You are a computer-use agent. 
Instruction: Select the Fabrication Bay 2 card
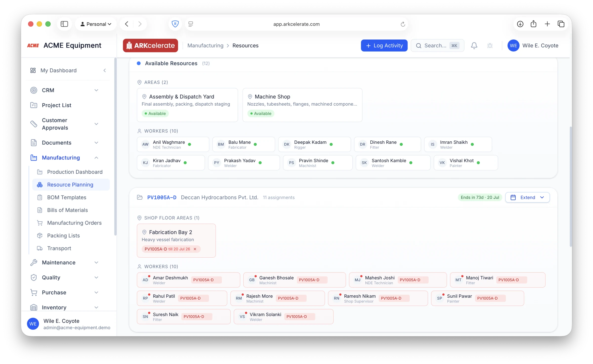pyautogui.click(x=176, y=241)
